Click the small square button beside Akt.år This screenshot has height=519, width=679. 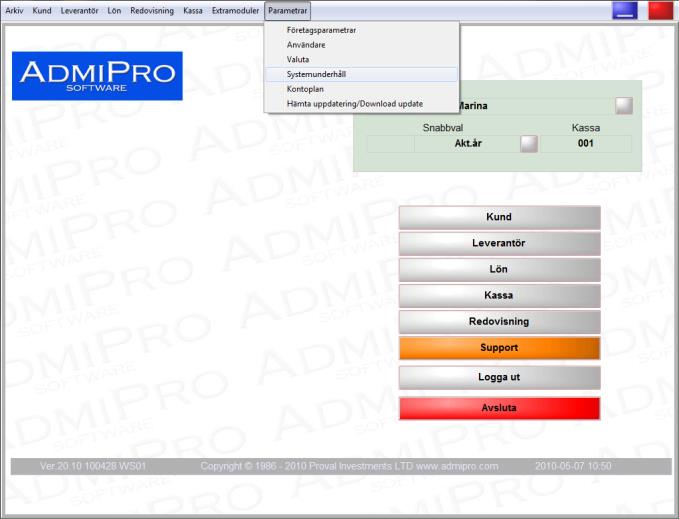pos(529,144)
